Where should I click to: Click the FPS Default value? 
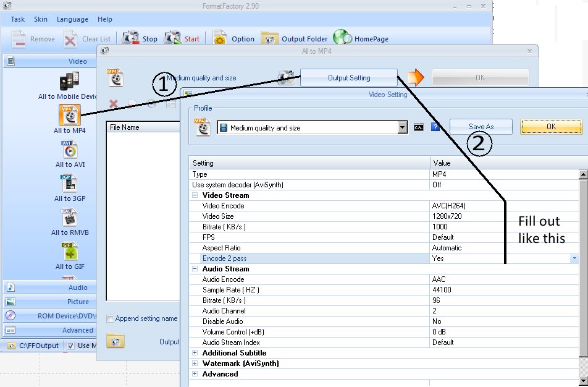(x=442, y=237)
